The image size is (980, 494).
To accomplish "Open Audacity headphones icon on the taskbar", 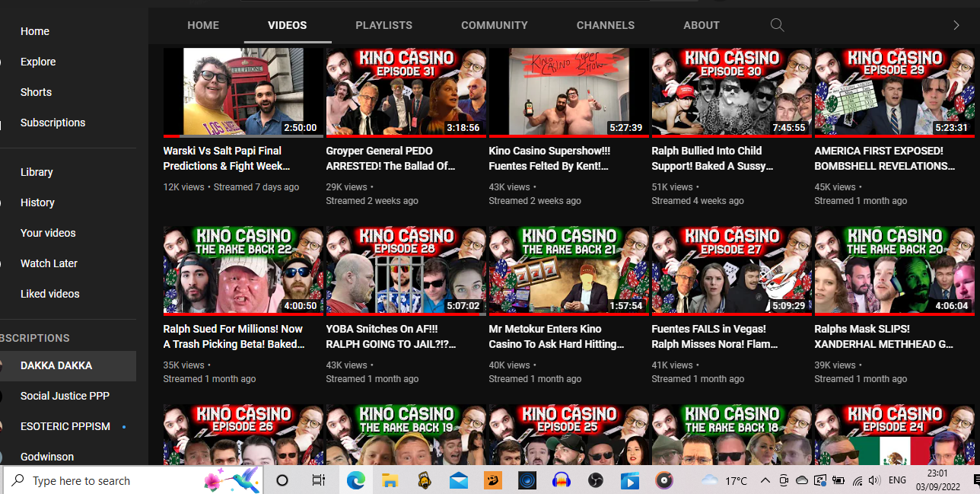I will [x=562, y=480].
